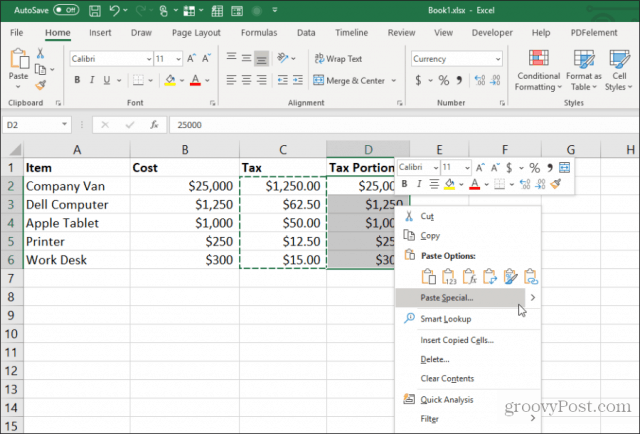The width and height of the screenshot is (640, 434).
Task: Open Conditional Formatting menu
Action: tap(538, 70)
